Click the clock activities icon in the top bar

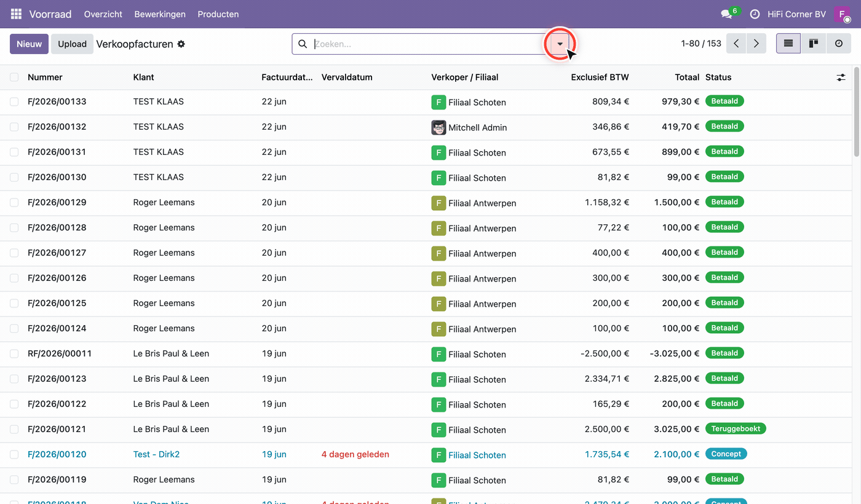click(x=755, y=14)
